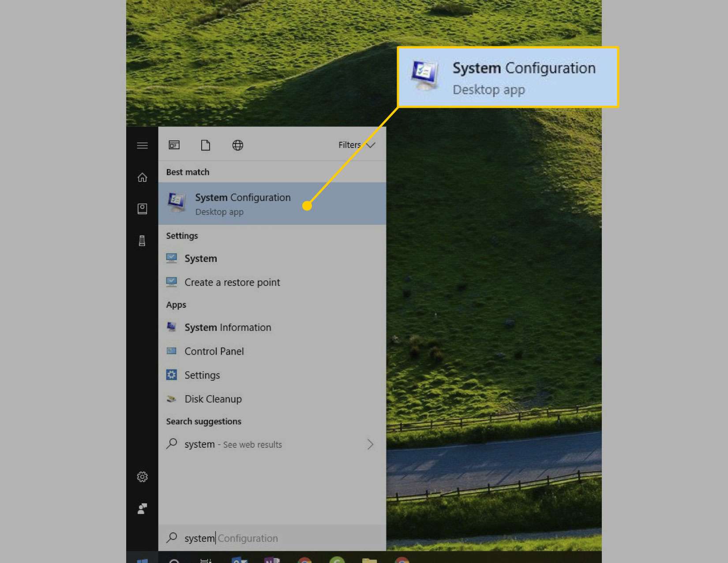Click the System Information icon
The image size is (728, 563).
click(172, 327)
